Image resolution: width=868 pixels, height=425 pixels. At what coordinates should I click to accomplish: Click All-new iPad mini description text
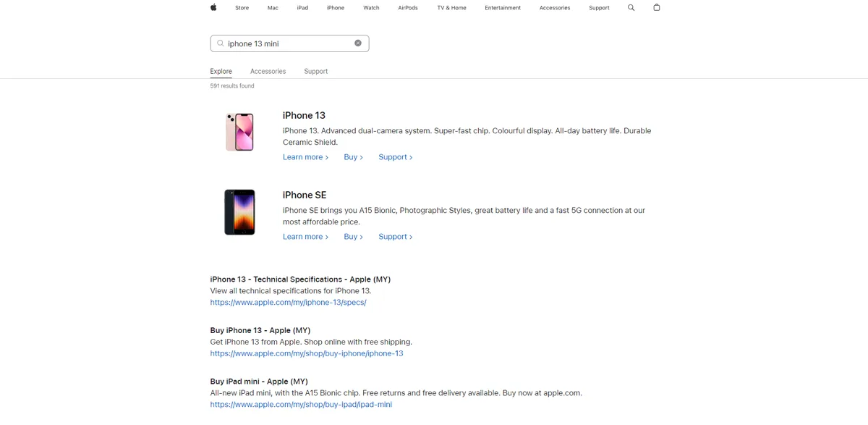(x=396, y=393)
